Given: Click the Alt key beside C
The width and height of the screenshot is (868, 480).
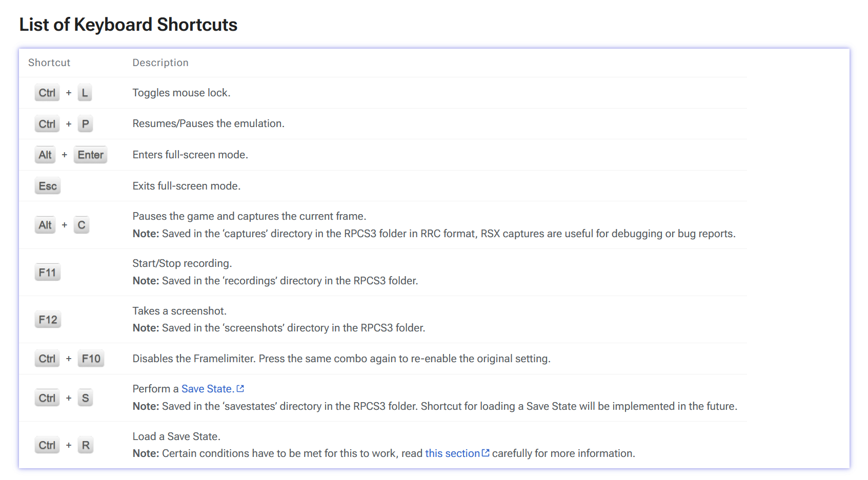Looking at the screenshot, I should tap(45, 225).
